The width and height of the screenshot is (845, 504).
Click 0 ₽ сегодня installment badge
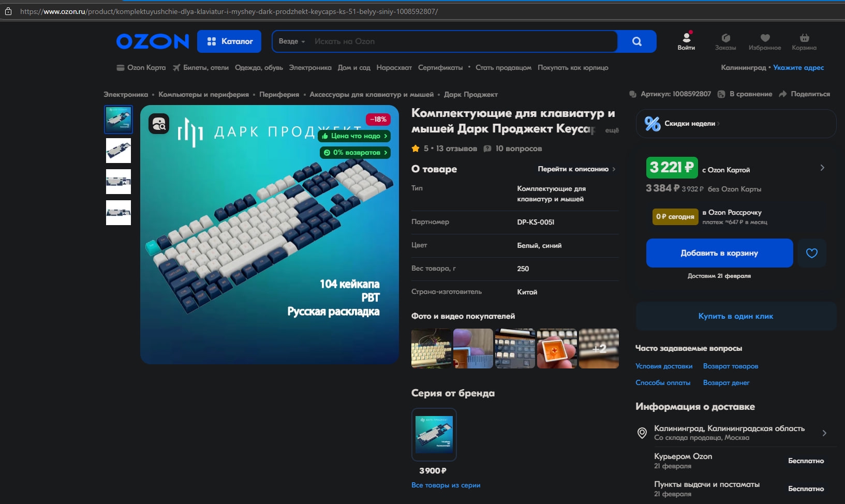675,217
